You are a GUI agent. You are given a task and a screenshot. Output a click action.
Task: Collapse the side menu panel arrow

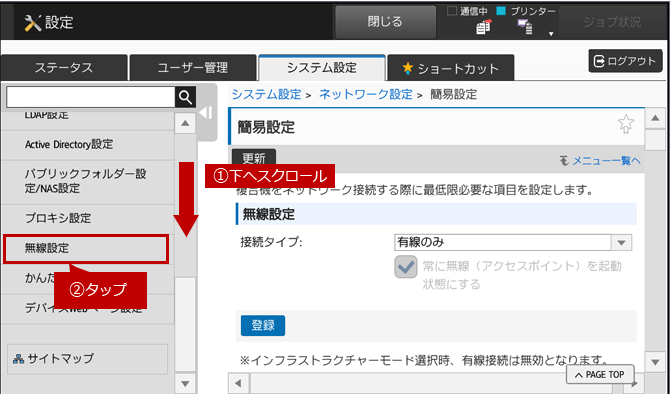[x=206, y=113]
